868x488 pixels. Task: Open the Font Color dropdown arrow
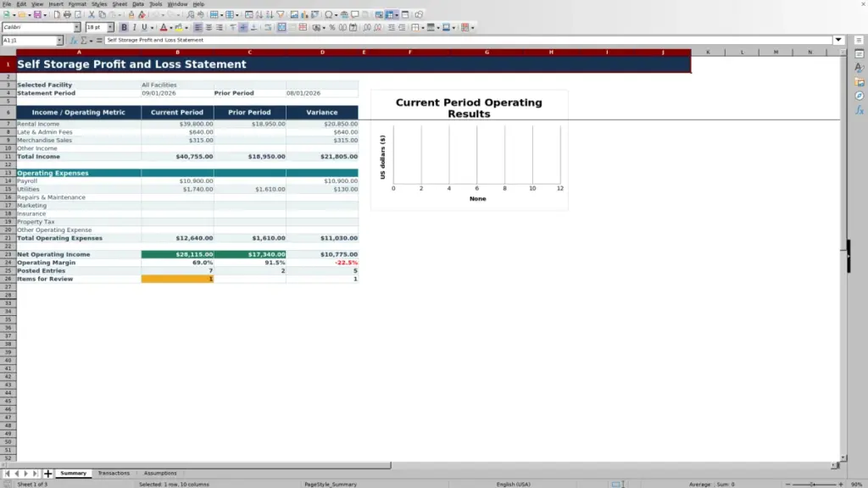[171, 28]
